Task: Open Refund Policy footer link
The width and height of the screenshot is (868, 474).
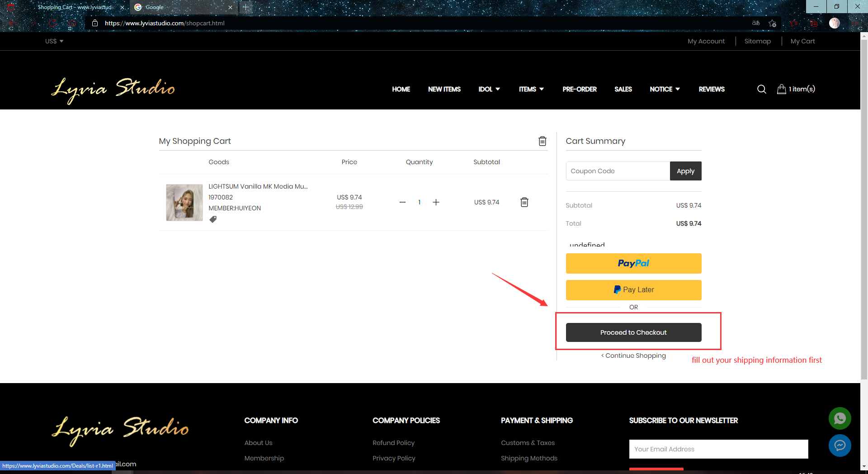Action: point(393,443)
